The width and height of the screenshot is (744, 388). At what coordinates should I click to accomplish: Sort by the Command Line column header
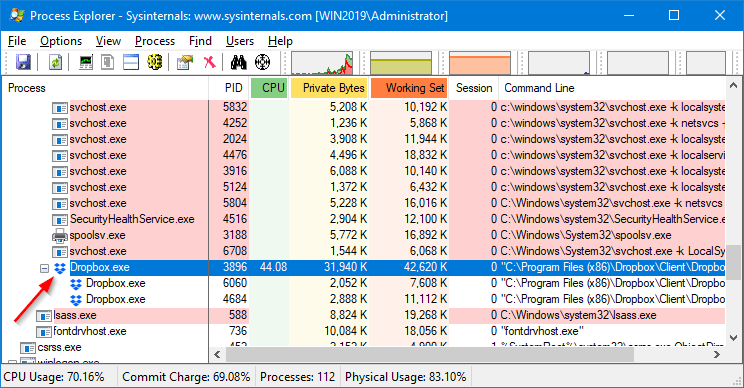pyautogui.click(x=612, y=88)
